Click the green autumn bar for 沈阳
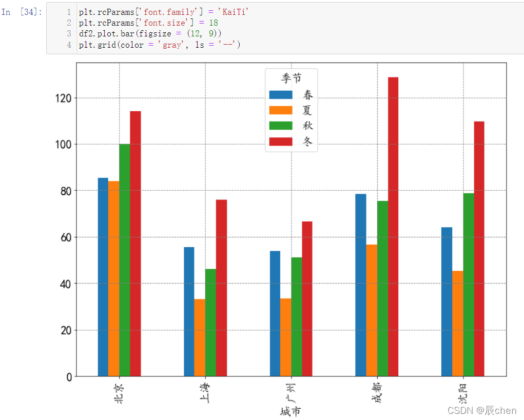 pyautogui.click(x=469, y=285)
